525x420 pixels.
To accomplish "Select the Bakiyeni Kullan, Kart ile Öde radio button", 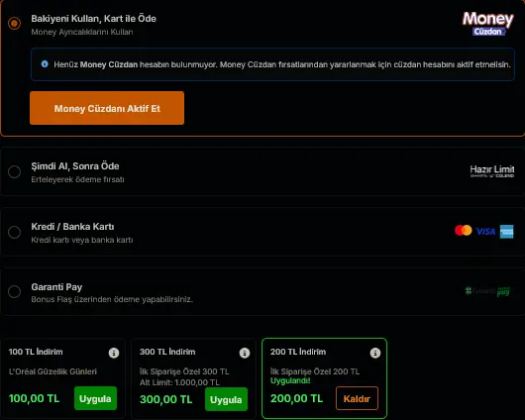I will [x=15, y=23].
